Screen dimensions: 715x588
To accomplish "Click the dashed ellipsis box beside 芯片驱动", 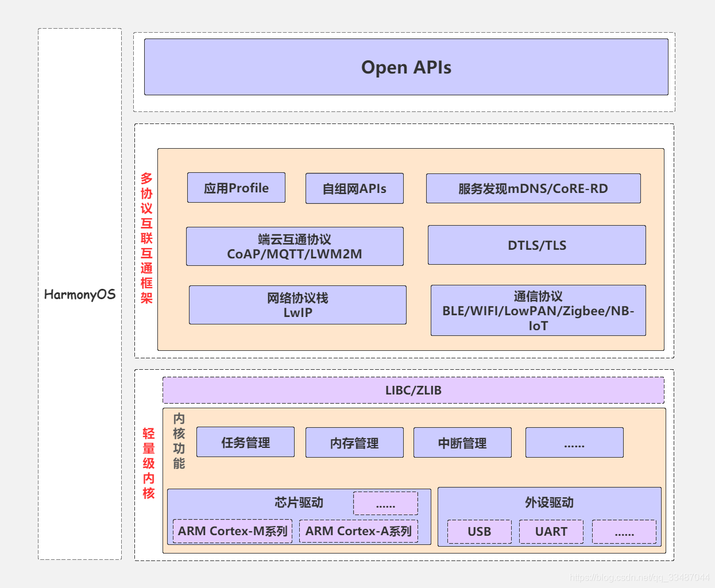I will 385,504.
